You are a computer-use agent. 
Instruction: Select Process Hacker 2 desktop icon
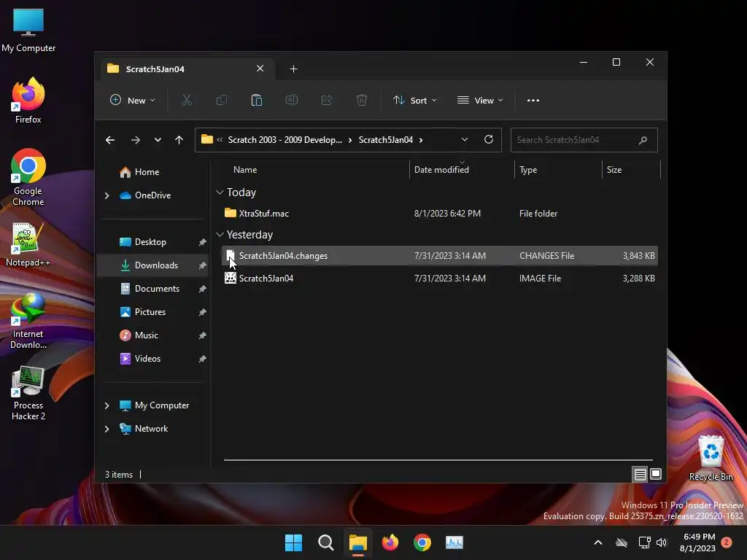click(28, 393)
